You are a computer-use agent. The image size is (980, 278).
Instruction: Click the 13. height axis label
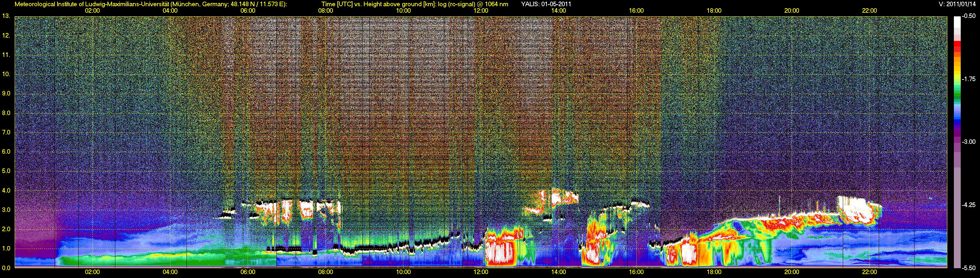pyautogui.click(x=6, y=16)
